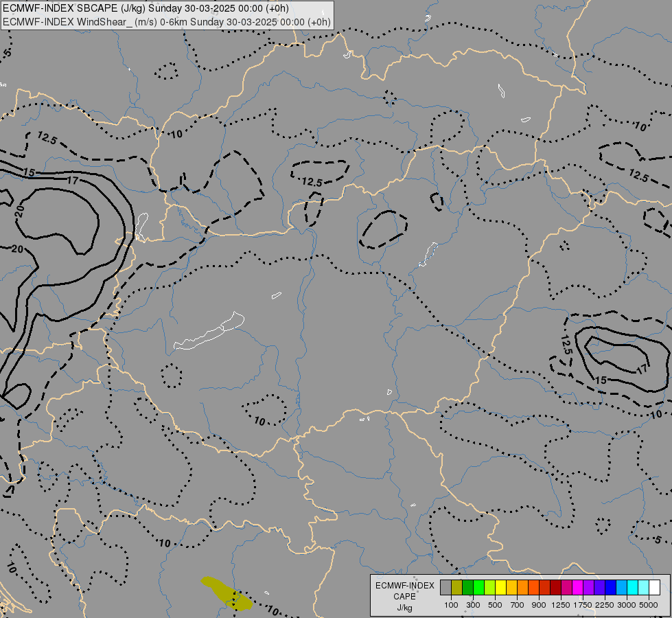This screenshot has height=618, width=672.
Task: Click ECMWF-INDEX text inside the legend box
Action: tap(404, 586)
